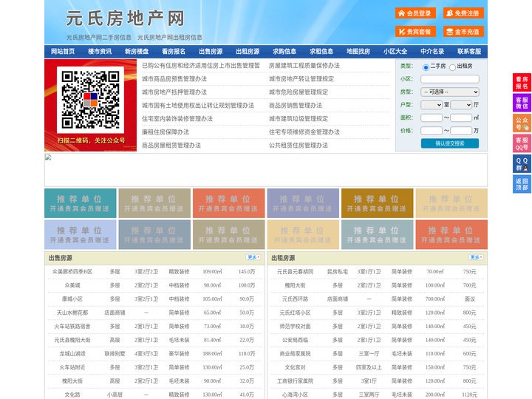This screenshot has height=399, width=532.
Task: Click the 元氏房地产网 site logo
Action: point(125,18)
